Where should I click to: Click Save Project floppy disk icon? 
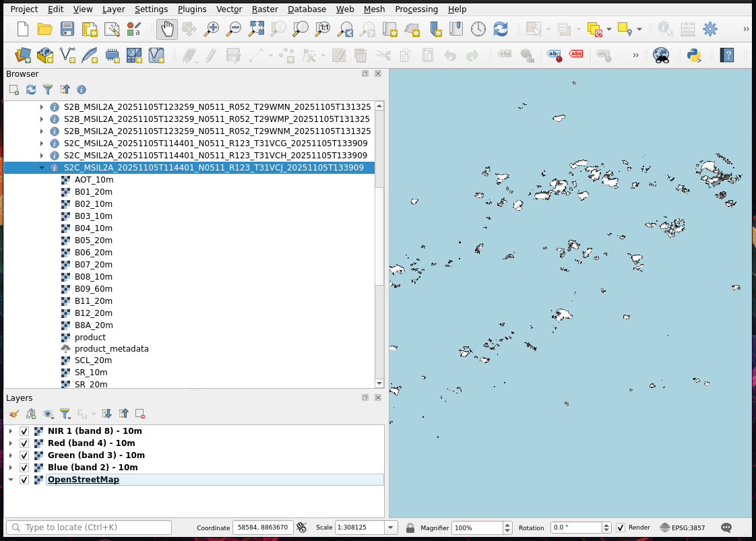tap(67, 29)
